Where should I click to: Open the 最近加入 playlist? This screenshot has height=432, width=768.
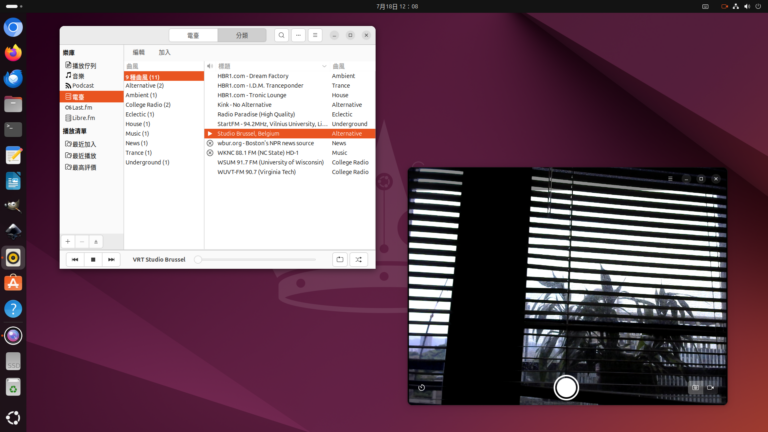pos(92,144)
